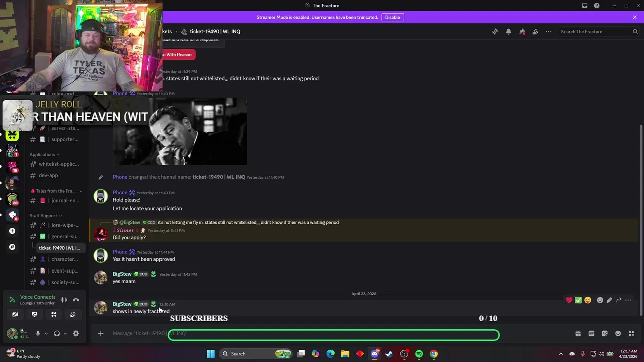Screen dimensions: 644x362
Task: Edit message with the pencil icon
Action: (609, 300)
